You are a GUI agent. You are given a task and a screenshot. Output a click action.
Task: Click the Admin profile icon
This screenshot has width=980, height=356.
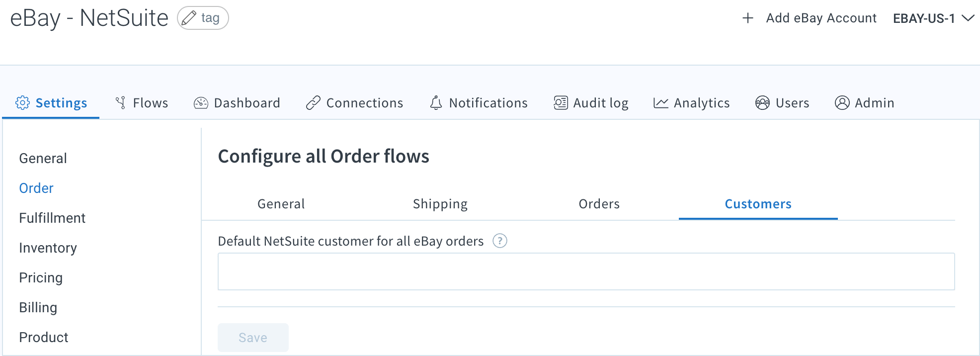842,102
